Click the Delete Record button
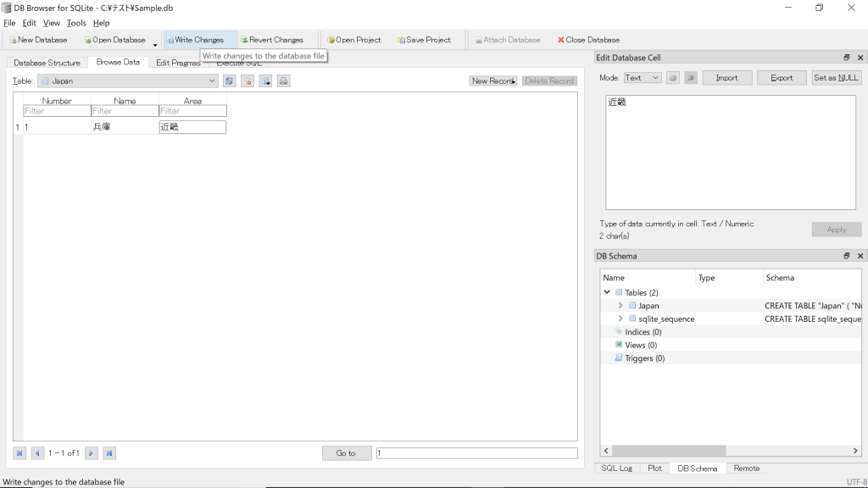 [x=549, y=80]
